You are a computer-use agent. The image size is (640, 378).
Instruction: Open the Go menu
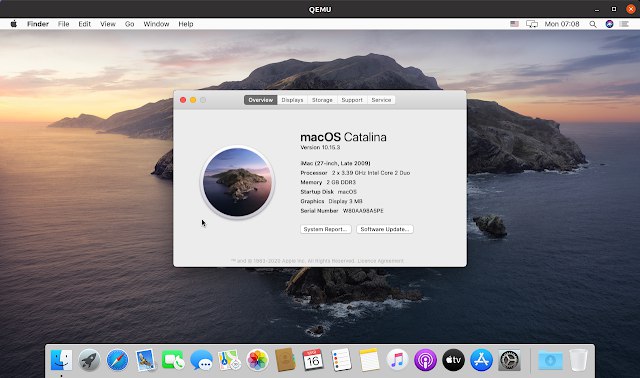(x=129, y=24)
